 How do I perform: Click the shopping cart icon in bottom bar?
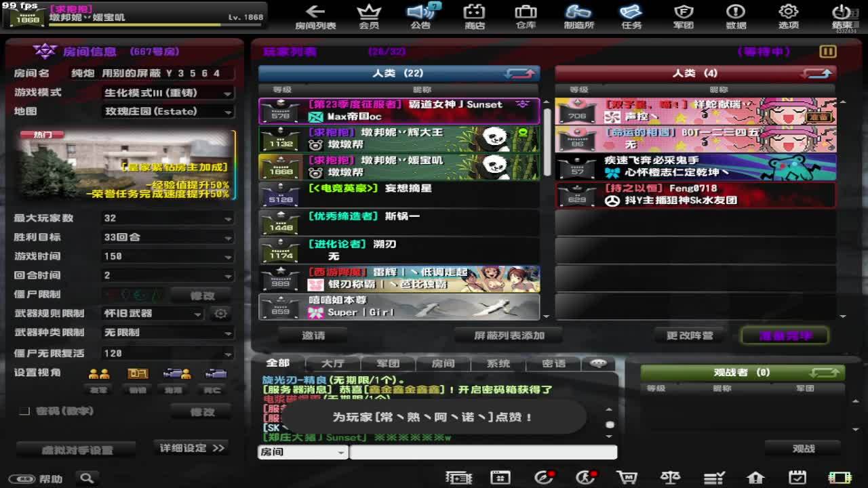pyautogui.click(x=628, y=478)
